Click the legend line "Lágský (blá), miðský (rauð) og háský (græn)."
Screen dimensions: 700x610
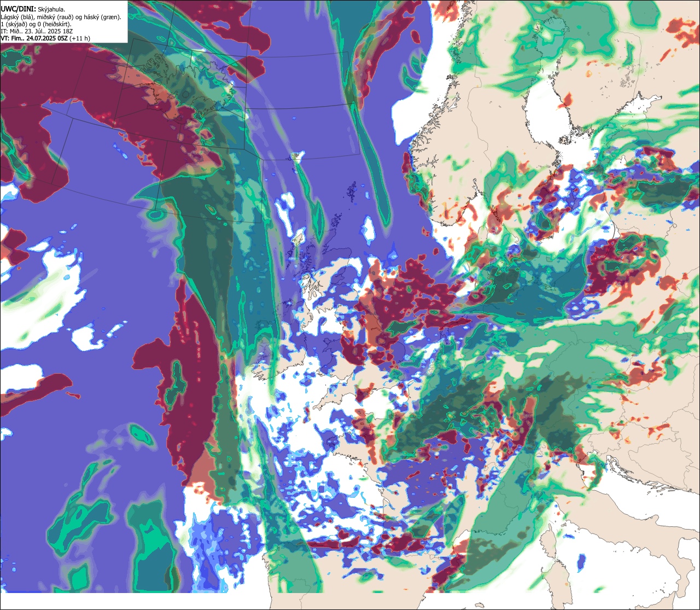[x=61, y=17]
